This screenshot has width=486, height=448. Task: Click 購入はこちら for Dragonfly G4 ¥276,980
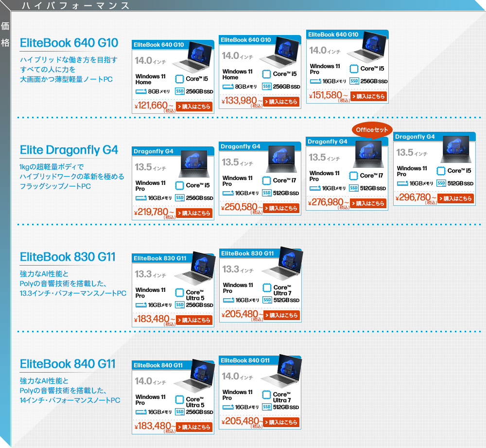point(368,203)
